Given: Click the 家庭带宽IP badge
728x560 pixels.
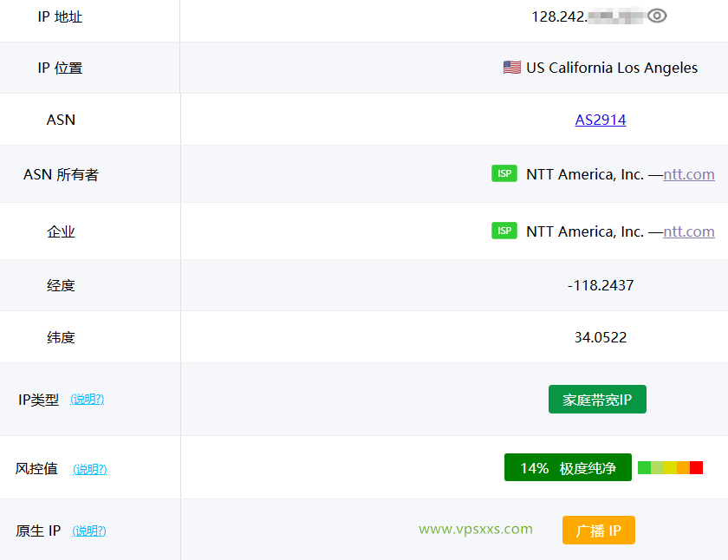Looking at the screenshot, I should tap(597, 400).
